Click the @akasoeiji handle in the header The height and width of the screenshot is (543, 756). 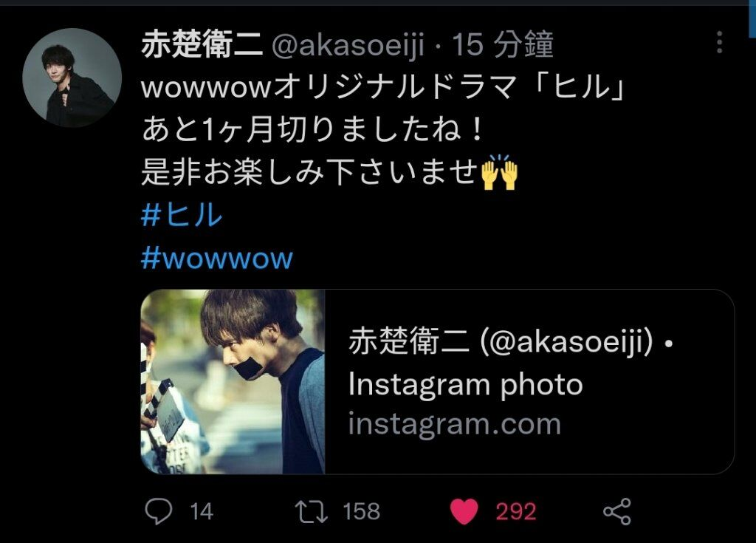(x=348, y=45)
